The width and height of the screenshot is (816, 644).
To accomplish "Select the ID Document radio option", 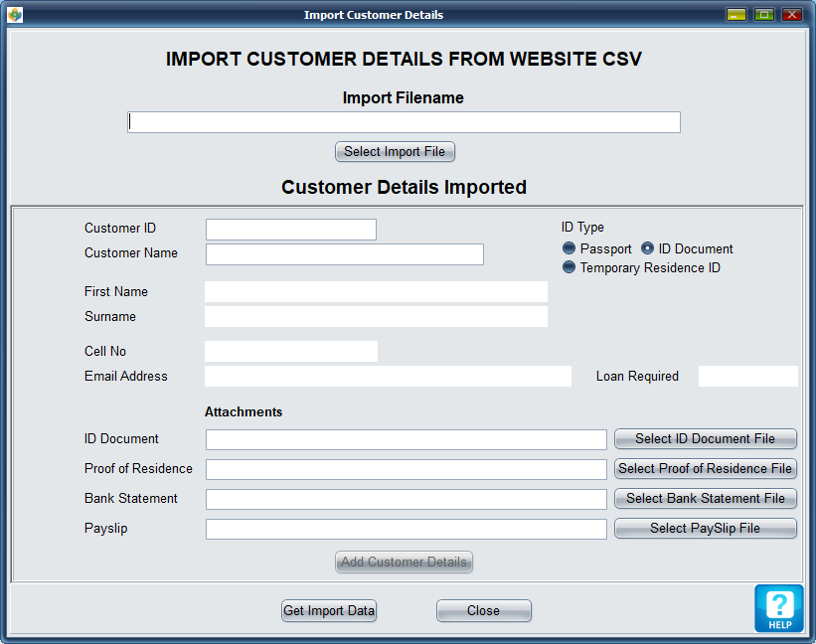I will coord(648,248).
